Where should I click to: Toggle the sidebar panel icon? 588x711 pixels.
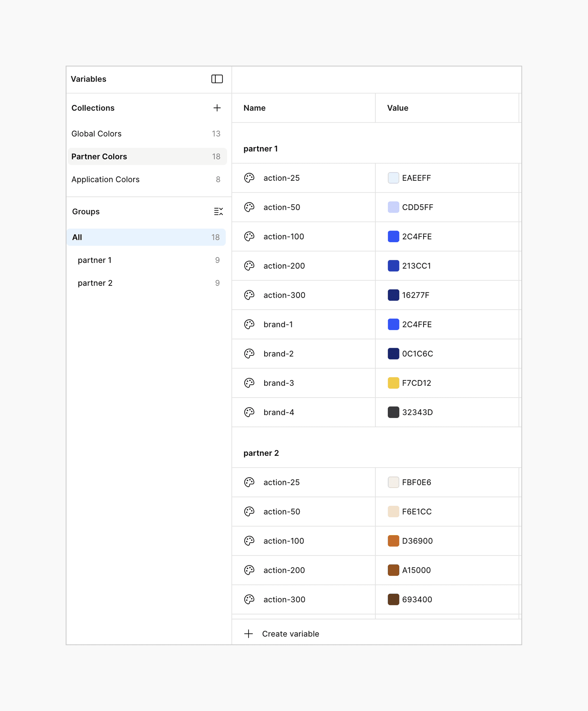click(217, 79)
